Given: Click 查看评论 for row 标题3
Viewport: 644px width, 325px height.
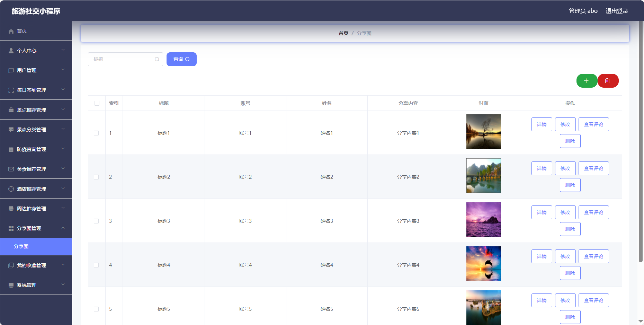Looking at the screenshot, I should [x=594, y=212].
